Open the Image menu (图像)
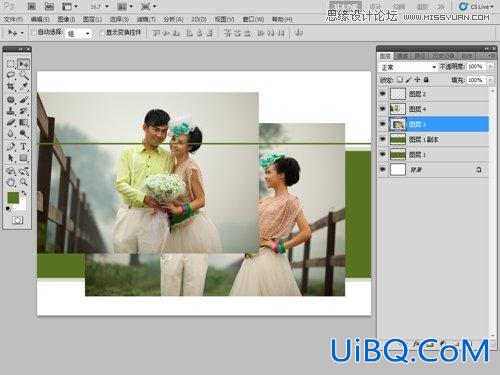 click(x=66, y=20)
